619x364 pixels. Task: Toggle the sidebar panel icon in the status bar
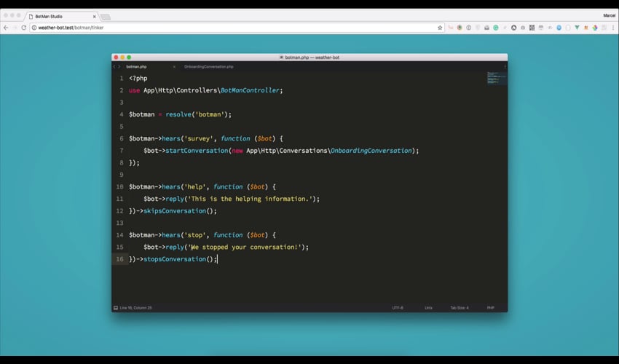[x=116, y=307]
